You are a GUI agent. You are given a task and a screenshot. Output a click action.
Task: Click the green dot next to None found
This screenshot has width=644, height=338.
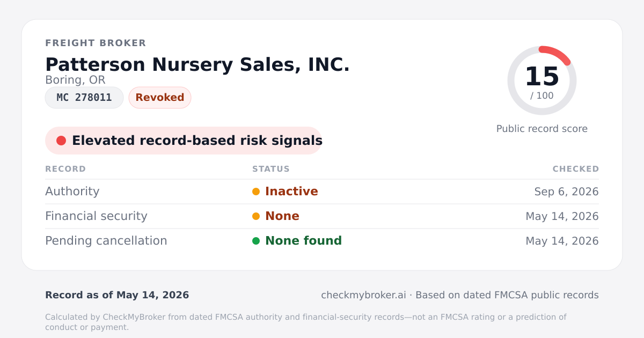(x=256, y=241)
